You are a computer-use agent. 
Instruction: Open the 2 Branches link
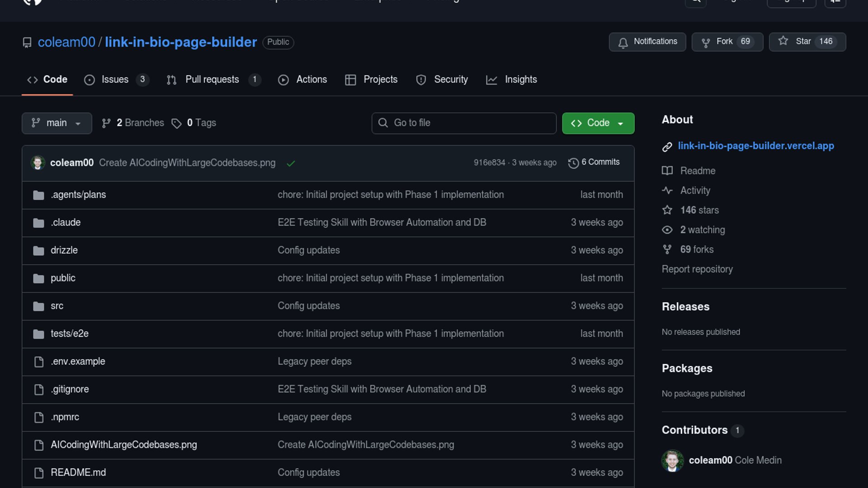[x=133, y=123]
